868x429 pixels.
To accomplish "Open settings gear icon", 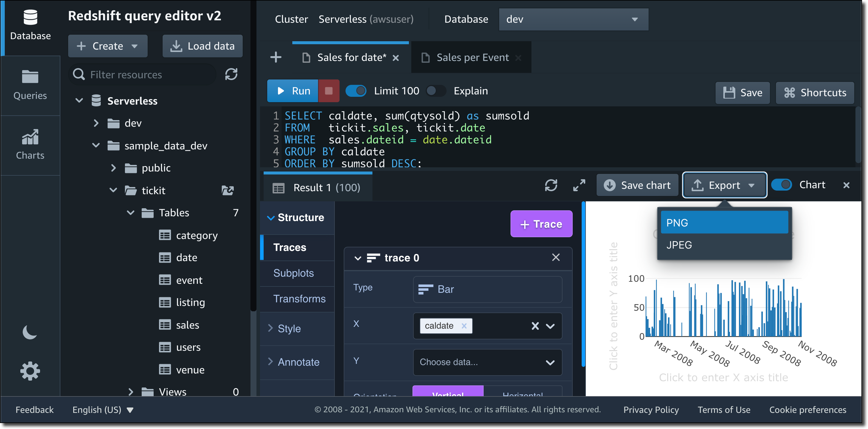I will coord(30,371).
